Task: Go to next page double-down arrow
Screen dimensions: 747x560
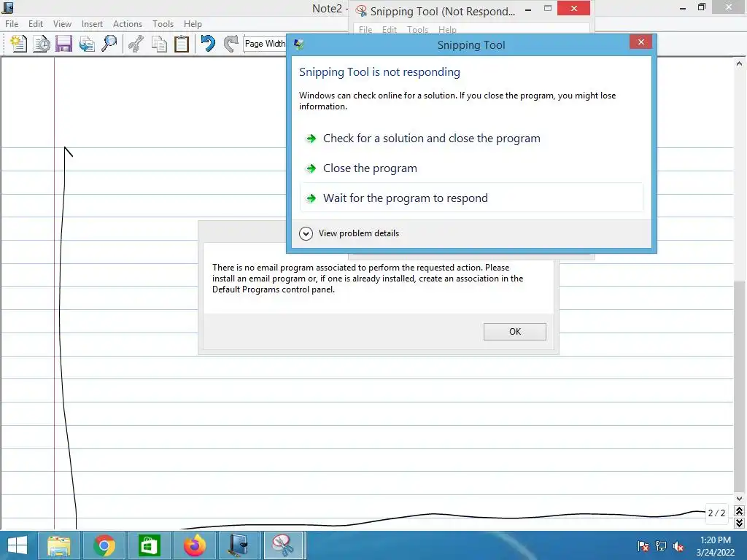Action: click(x=740, y=523)
